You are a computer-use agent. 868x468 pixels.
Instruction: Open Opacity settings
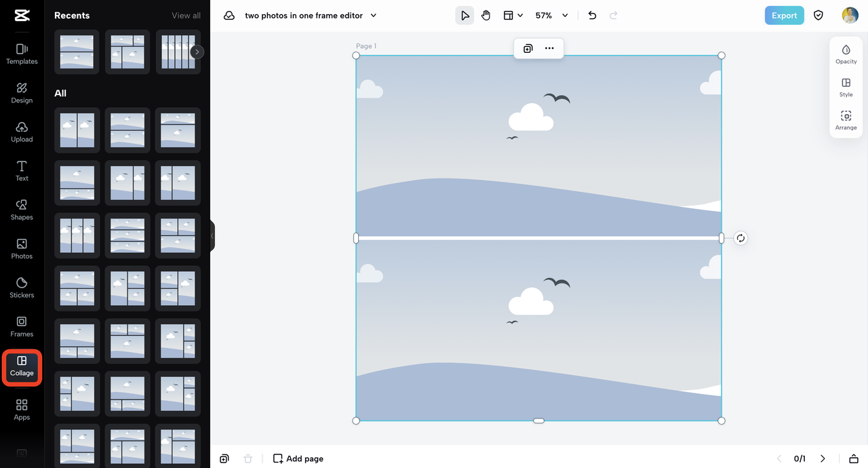pos(846,54)
